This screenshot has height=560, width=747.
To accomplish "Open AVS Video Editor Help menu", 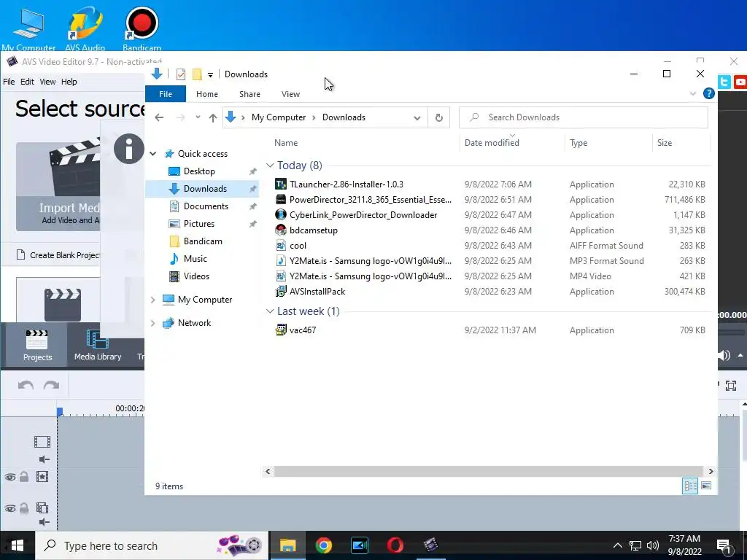I will (69, 82).
